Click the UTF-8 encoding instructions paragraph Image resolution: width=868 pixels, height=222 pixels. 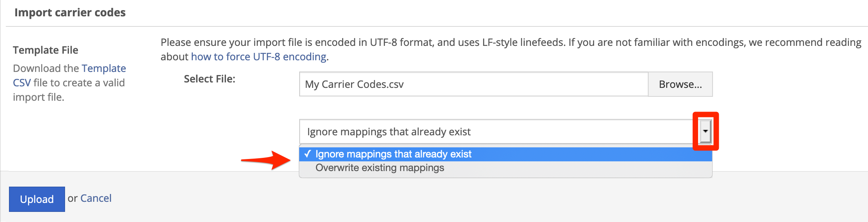point(511,49)
